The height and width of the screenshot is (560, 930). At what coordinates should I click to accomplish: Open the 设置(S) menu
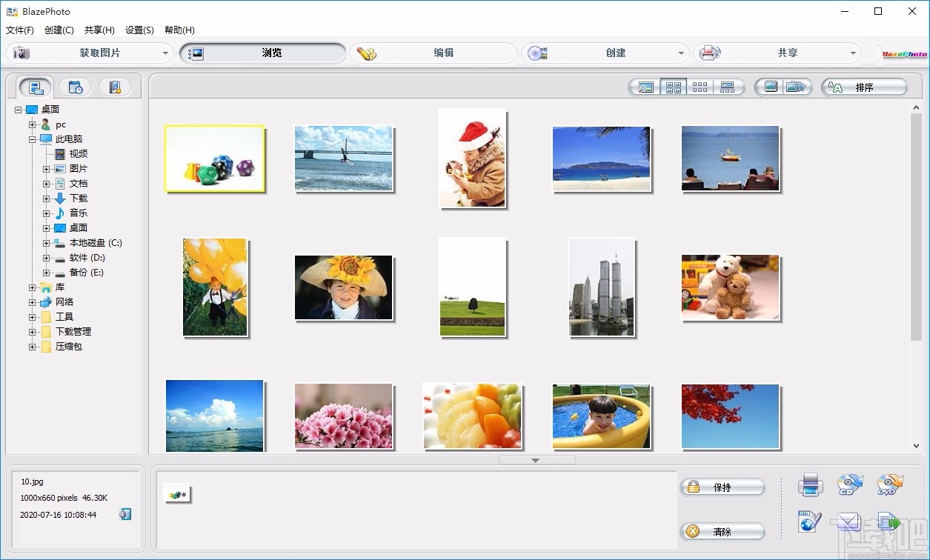click(x=139, y=30)
